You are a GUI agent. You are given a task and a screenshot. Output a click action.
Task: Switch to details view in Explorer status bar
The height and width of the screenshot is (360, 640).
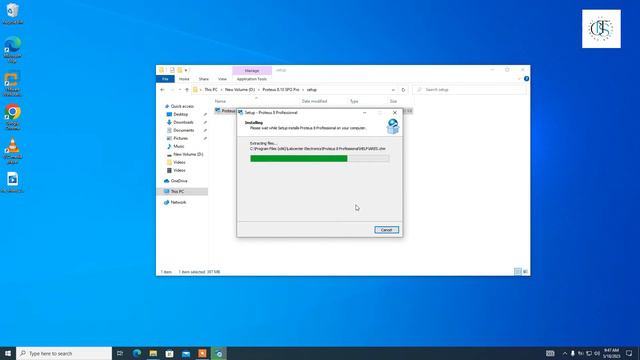[x=518, y=271]
